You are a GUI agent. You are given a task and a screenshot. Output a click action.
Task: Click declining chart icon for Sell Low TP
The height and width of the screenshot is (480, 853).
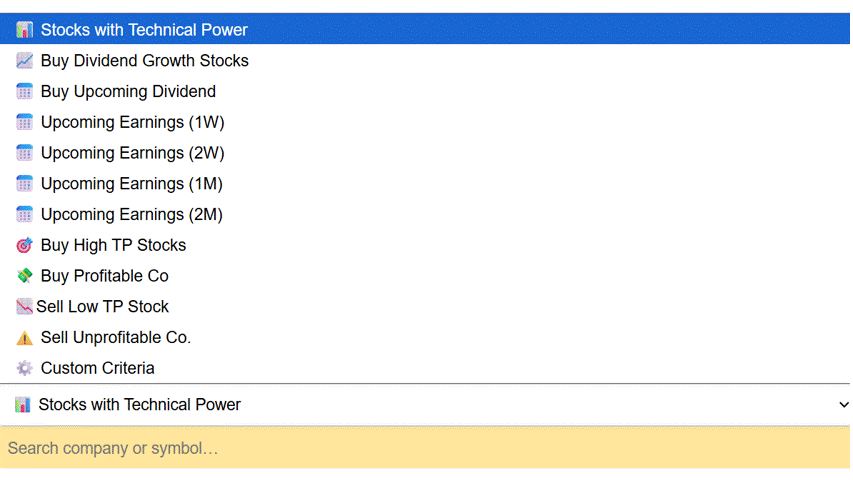pos(24,307)
